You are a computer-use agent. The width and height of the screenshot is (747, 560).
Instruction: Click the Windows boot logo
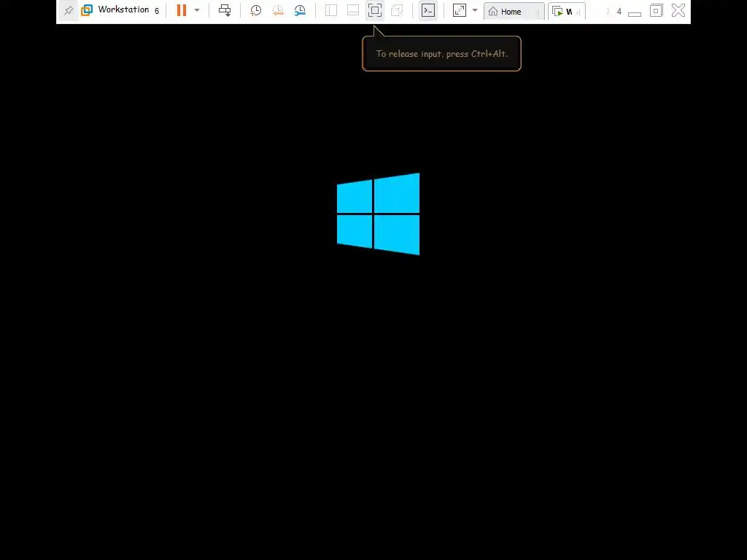[x=379, y=214]
